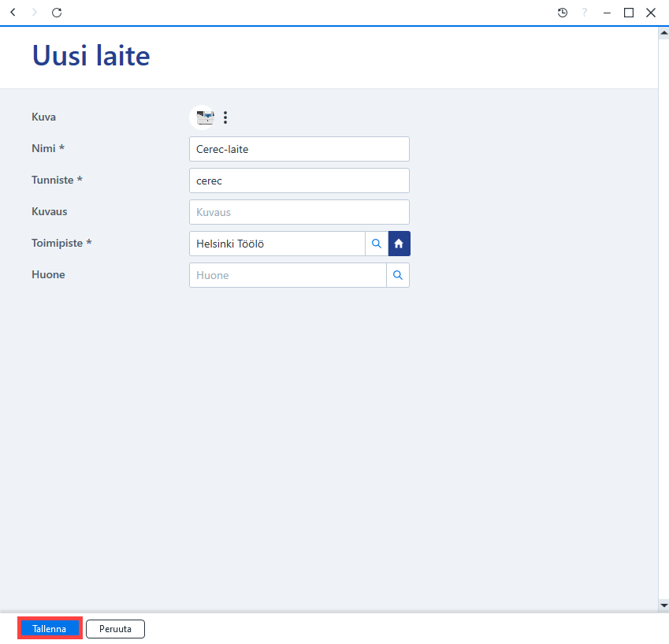Focus the Huone input field
Screen dimensions: 669x644
(288, 275)
